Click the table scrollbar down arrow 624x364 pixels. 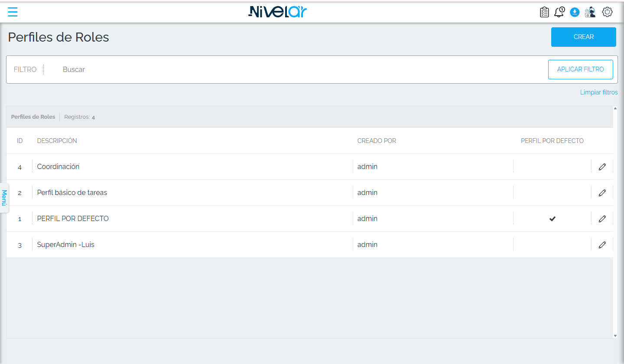[615, 335]
